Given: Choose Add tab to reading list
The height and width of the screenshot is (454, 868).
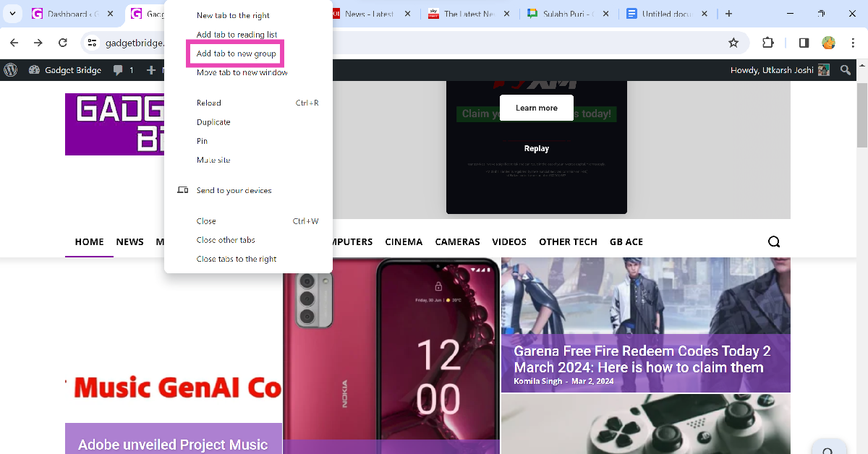Looking at the screenshot, I should [x=237, y=35].
